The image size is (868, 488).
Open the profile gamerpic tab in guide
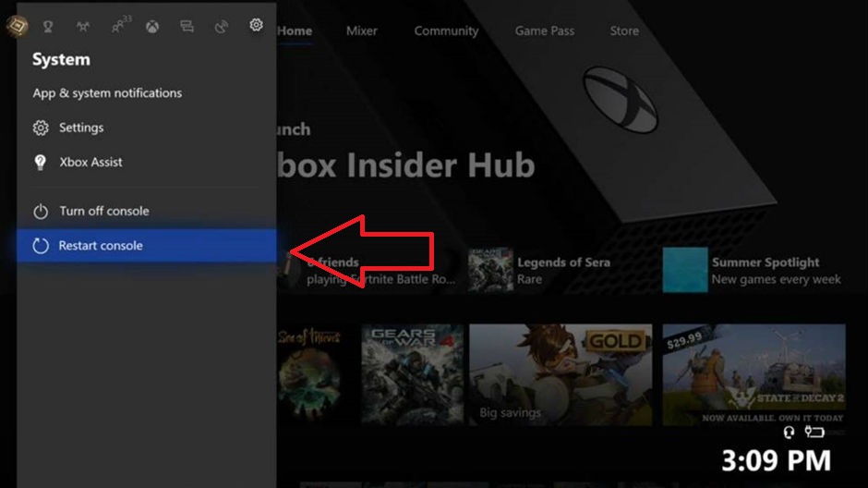(18, 26)
